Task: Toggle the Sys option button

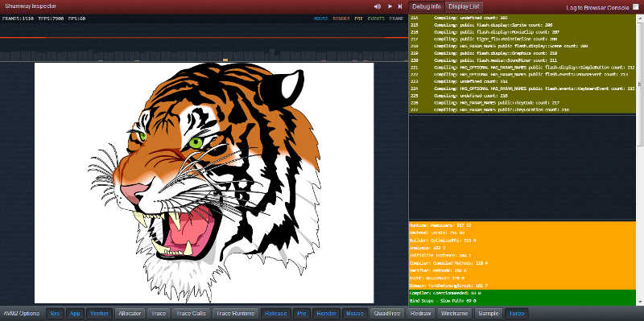Action: tap(55, 313)
